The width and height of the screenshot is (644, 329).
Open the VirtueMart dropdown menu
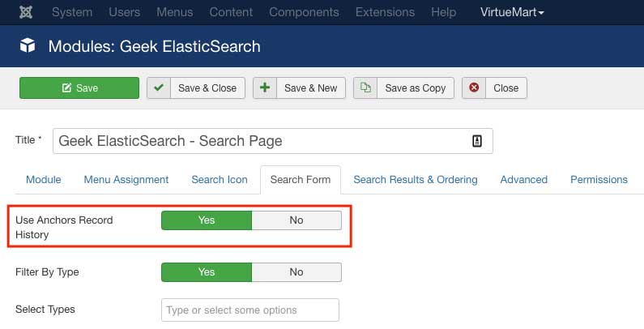click(512, 12)
